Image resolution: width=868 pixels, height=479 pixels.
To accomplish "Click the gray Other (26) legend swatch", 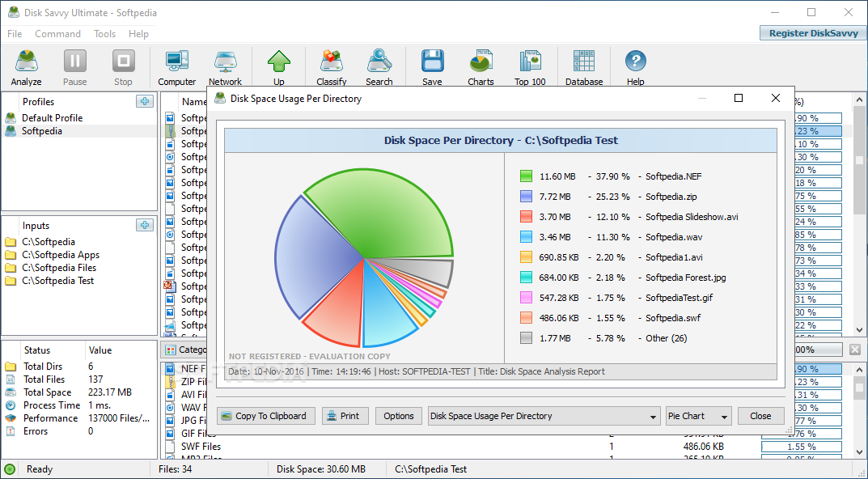I will (x=526, y=338).
